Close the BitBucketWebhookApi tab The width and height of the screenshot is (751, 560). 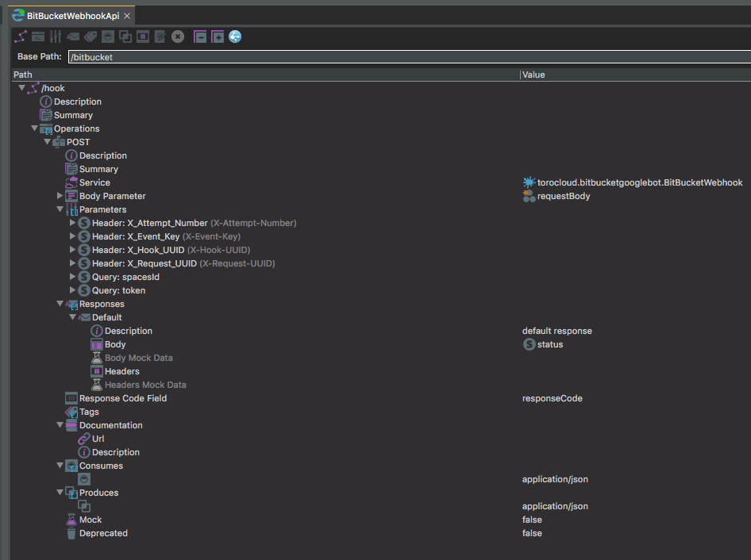[x=127, y=16]
